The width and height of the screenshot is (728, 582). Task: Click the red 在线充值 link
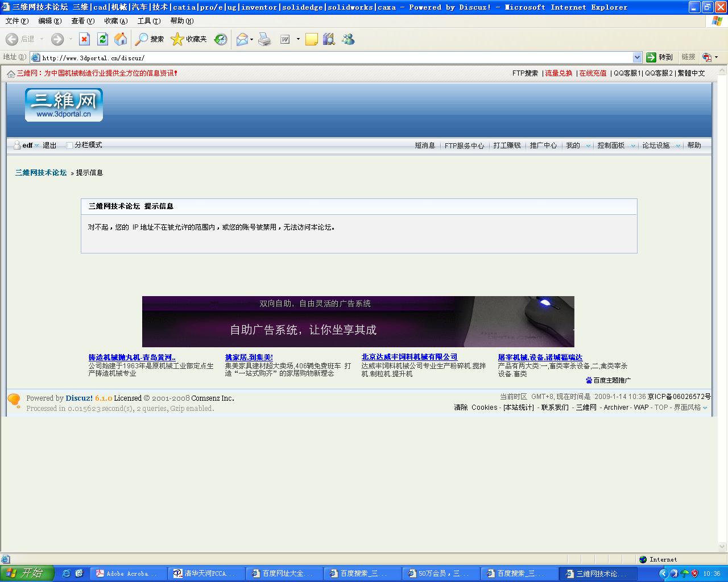[x=593, y=73]
